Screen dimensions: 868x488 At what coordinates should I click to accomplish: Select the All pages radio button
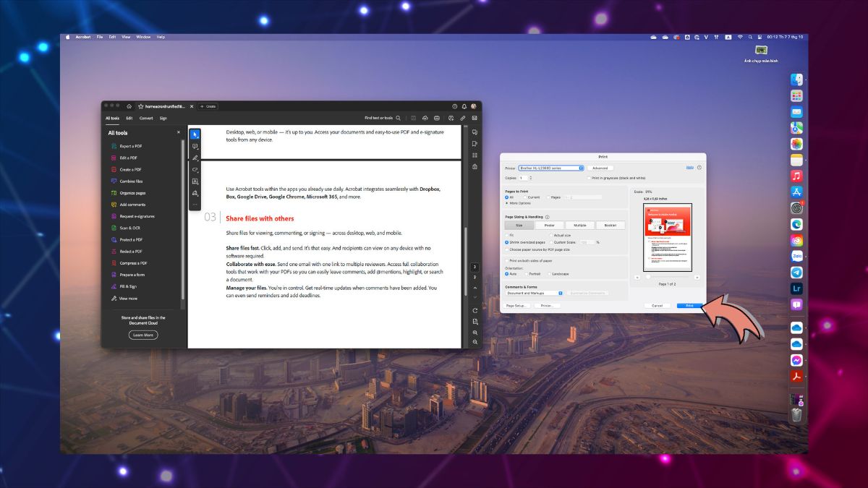coord(507,197)
